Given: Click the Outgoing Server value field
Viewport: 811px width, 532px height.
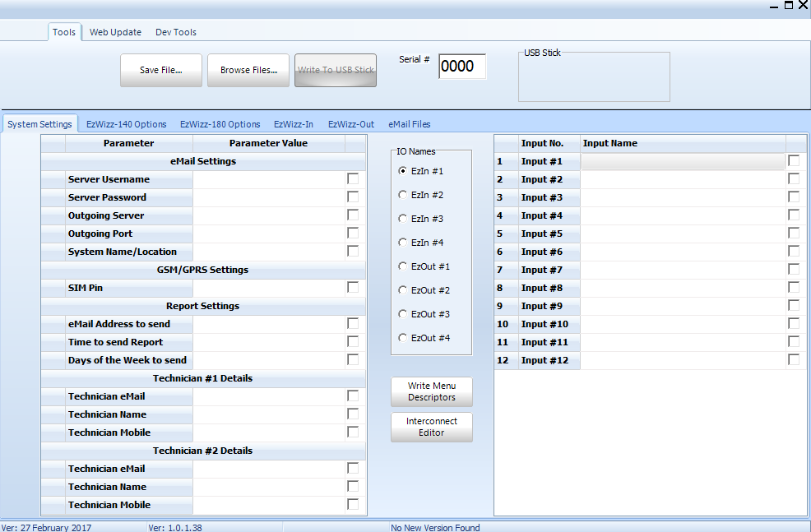Looking at the screenshot, I should [x=268, y=215].
